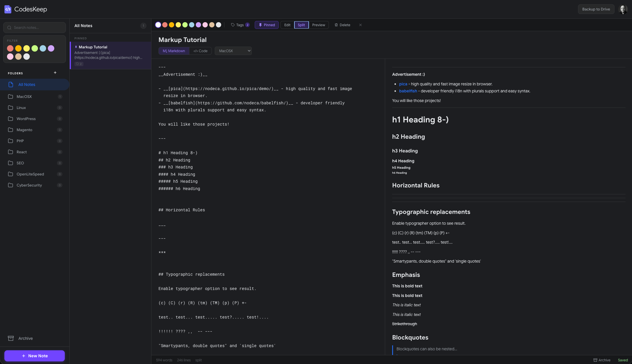Add a new folder with plus icon
This screenshot has width=632, height=364.
click(x=55, y=73)
